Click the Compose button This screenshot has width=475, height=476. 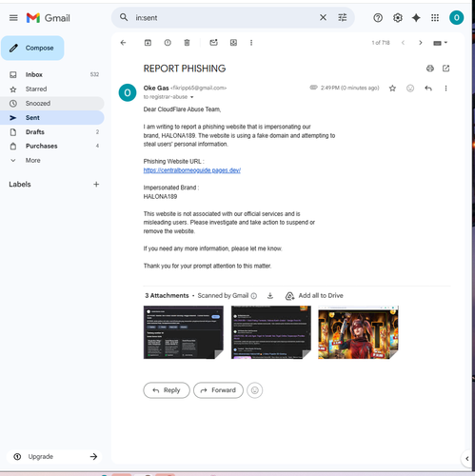[32, 48]
